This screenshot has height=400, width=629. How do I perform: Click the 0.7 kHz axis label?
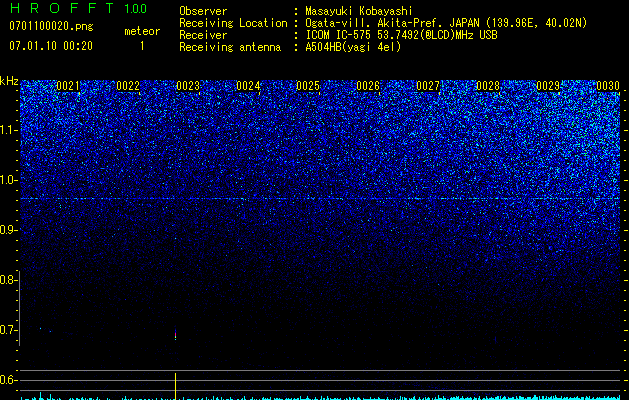click(8, 330)
